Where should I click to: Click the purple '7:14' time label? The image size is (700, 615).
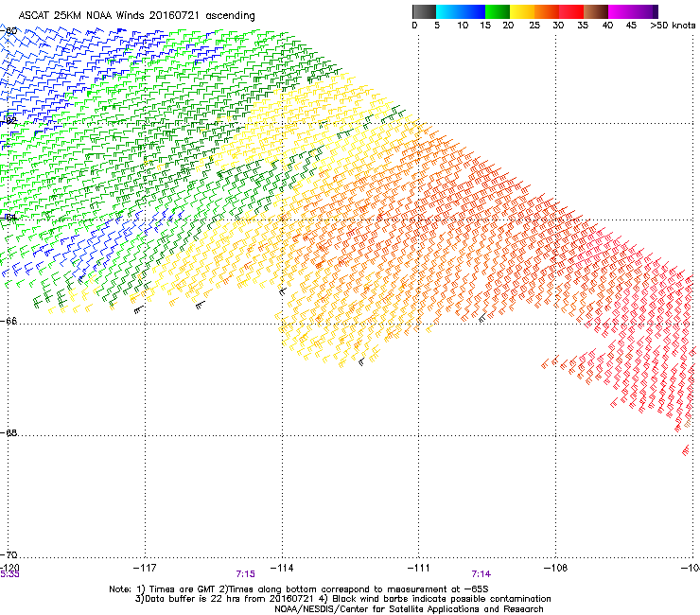(481, 574)
